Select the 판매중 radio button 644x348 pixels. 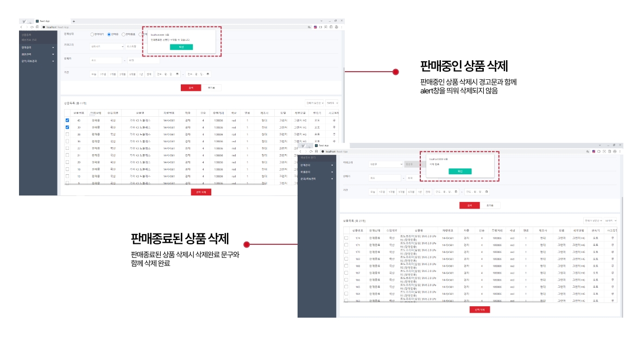coord(109,35)
